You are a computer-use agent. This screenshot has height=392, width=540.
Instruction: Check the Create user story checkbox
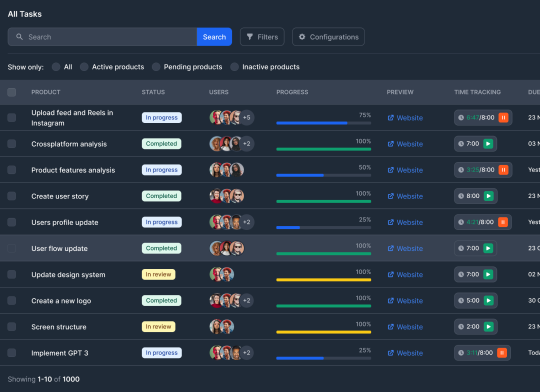pyautogui.click(x=12, y=196)
